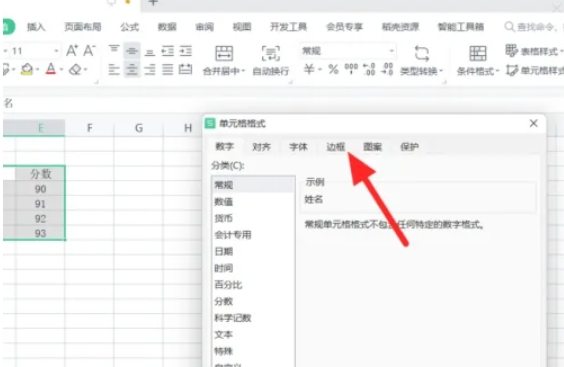
Task: Click the eraser clear format icon
Action: (x=75, y=69)
